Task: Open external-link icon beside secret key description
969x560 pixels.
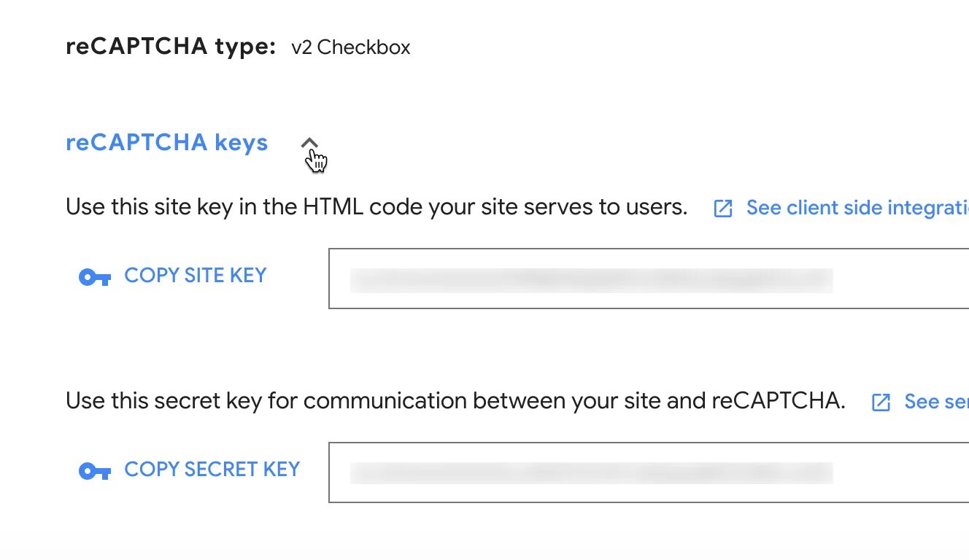Action: (881, 402)
